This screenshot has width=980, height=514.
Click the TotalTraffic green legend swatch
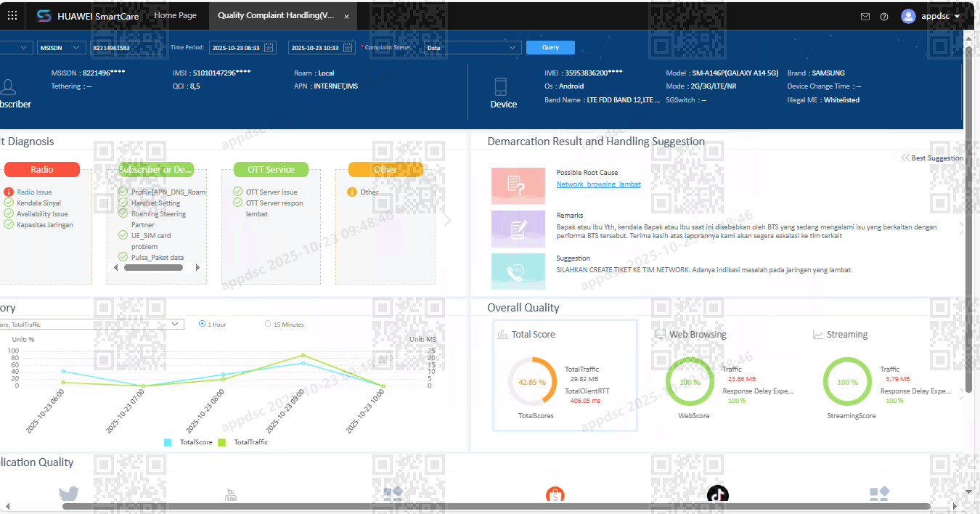pyautogui.click(x=221, y=442)
